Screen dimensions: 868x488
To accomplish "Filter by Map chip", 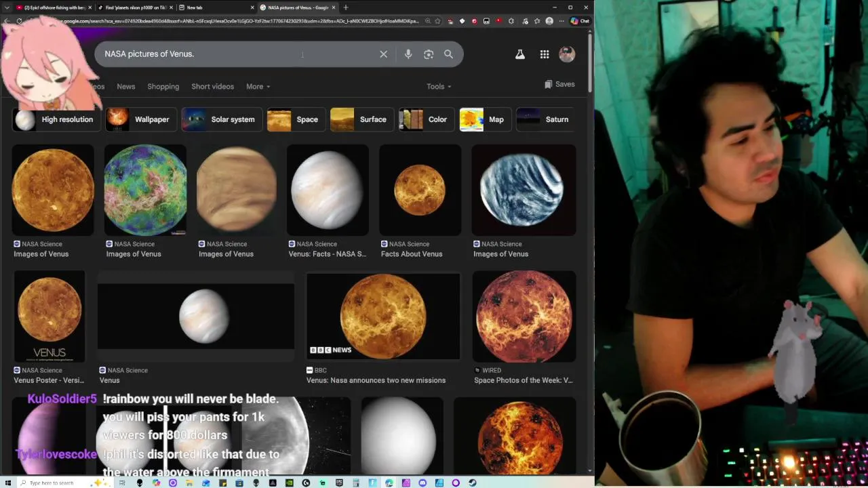I will [x=485, y=119].
